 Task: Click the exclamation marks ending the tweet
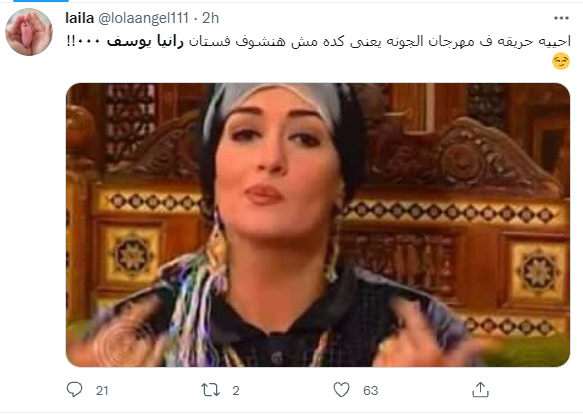point(71,41)
